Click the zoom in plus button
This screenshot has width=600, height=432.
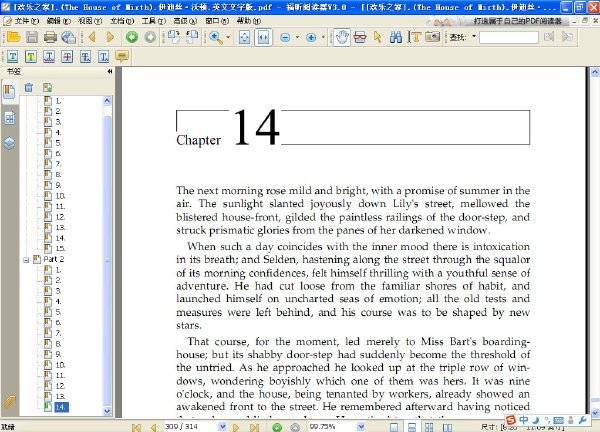tap(311, 37)
